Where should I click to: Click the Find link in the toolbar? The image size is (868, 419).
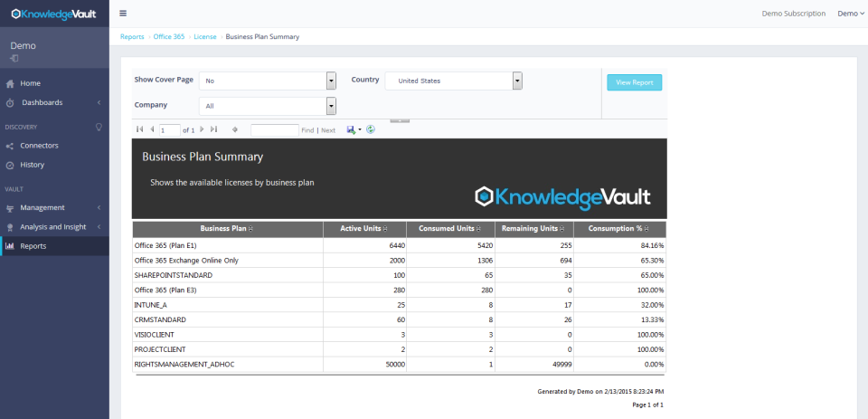click(307, 130)
